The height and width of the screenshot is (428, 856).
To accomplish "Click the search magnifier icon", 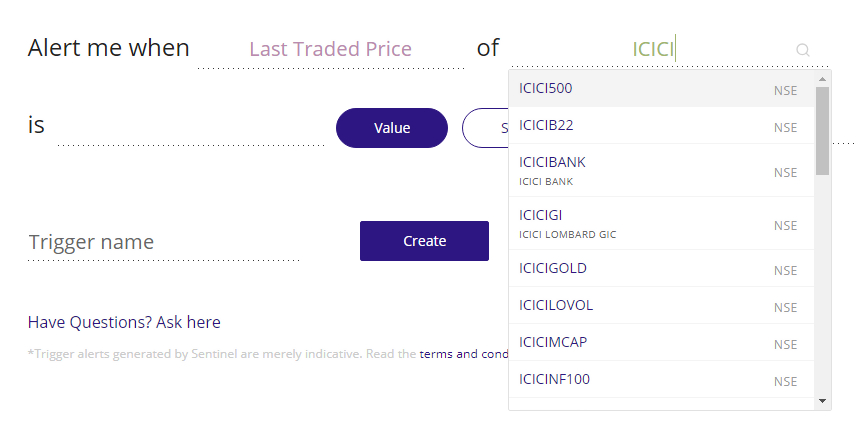I will (802, 49).
